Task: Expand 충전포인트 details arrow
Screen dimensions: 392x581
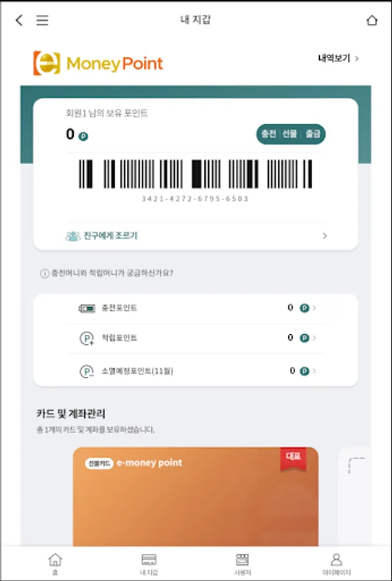Action: tap(314, 308)
